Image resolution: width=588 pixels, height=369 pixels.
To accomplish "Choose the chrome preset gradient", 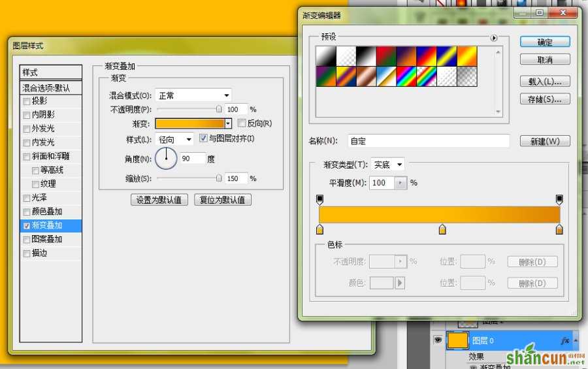I will [386, 76].
